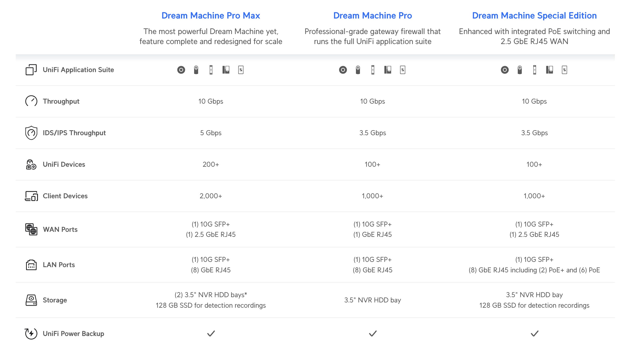Click the UniFi Devices row icon
Image resolution: width=644 pixels, height=349 pixels.
[31, 164]
